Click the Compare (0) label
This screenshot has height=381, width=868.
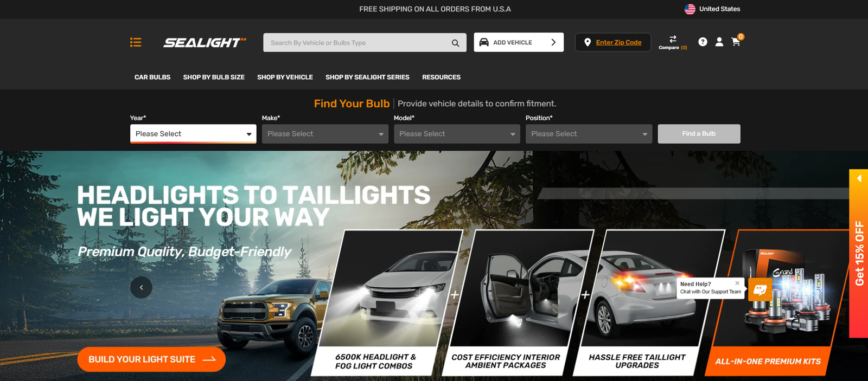pyautogui.click(x=673, y=48)
